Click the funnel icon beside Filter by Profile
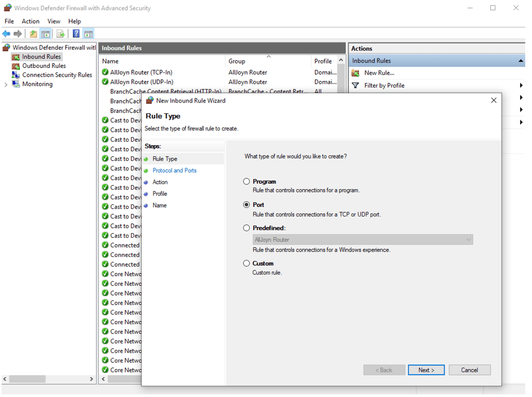 coord(355,85)
